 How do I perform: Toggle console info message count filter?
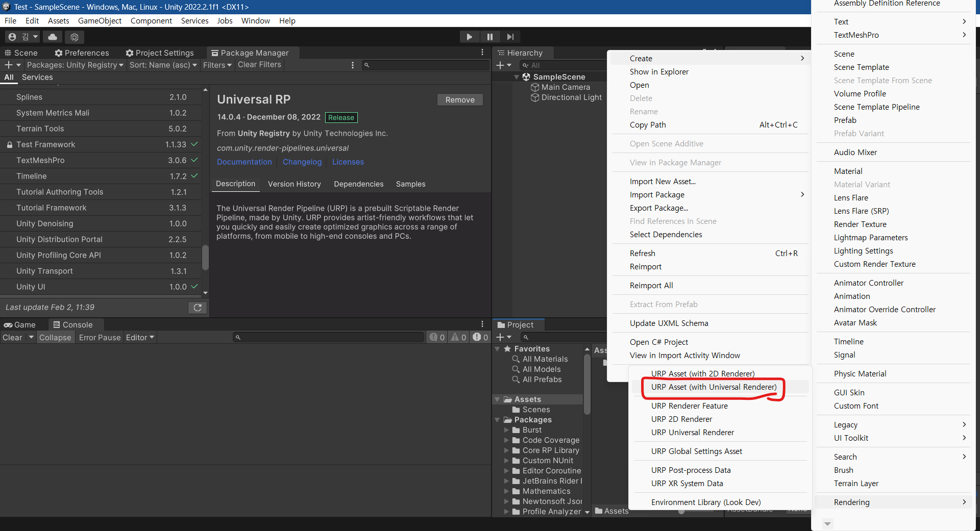point(437,337)
